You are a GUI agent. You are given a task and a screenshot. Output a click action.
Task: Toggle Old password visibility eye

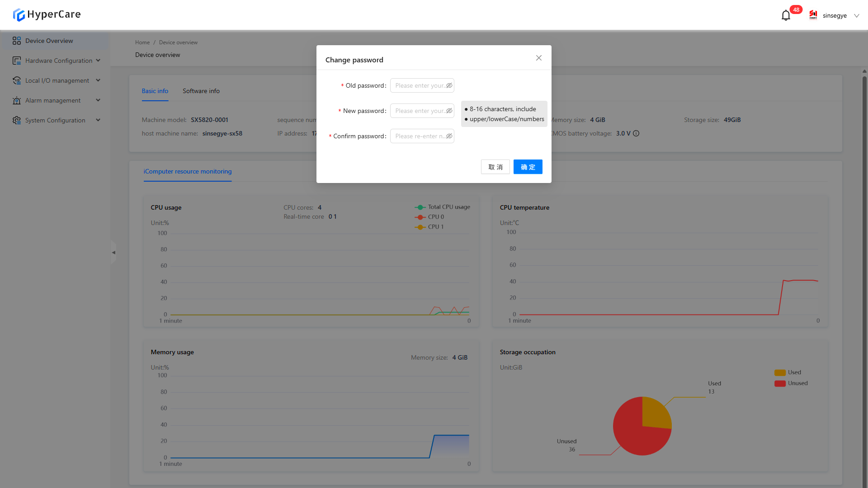449,85
